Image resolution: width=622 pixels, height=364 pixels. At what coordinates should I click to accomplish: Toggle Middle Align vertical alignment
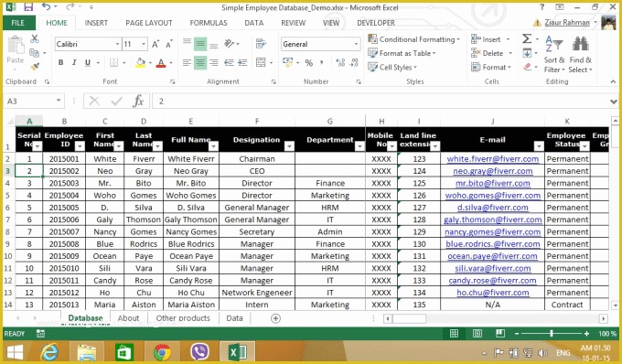(x=200, y=44)
